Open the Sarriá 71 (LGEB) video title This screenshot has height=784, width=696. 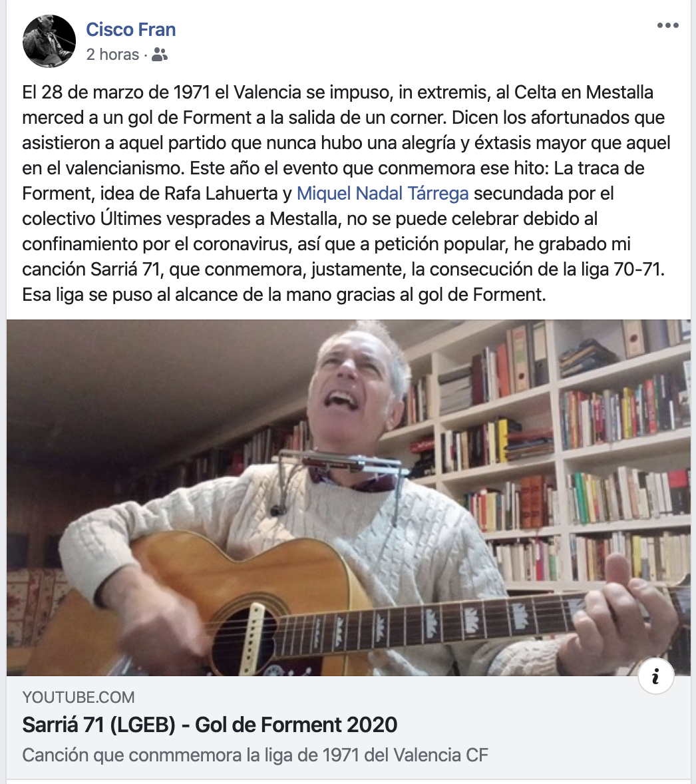click(210, 725)
